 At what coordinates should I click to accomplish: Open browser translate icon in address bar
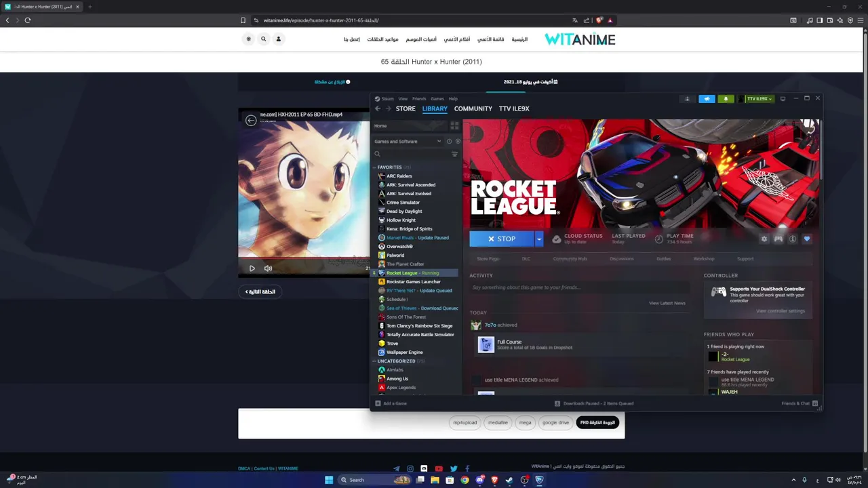click(x=575, y=20)
